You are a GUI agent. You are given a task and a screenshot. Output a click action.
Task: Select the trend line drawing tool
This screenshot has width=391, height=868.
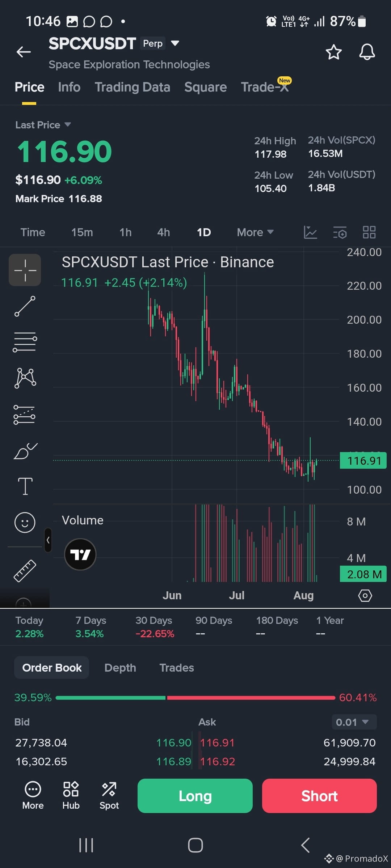[x=25, y=306]
